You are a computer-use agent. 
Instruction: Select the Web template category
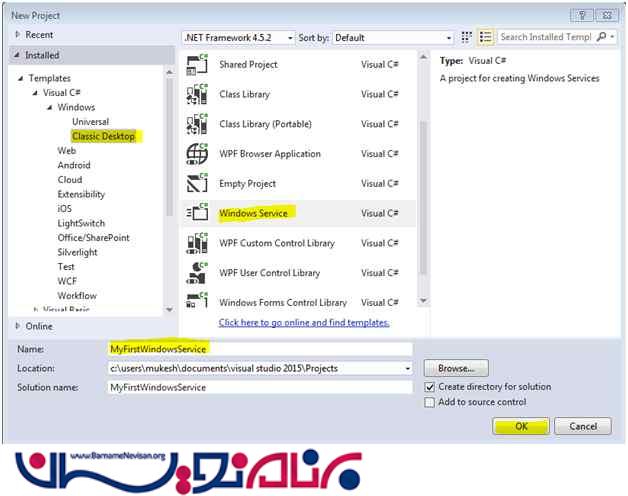click(x=67, y=151)
